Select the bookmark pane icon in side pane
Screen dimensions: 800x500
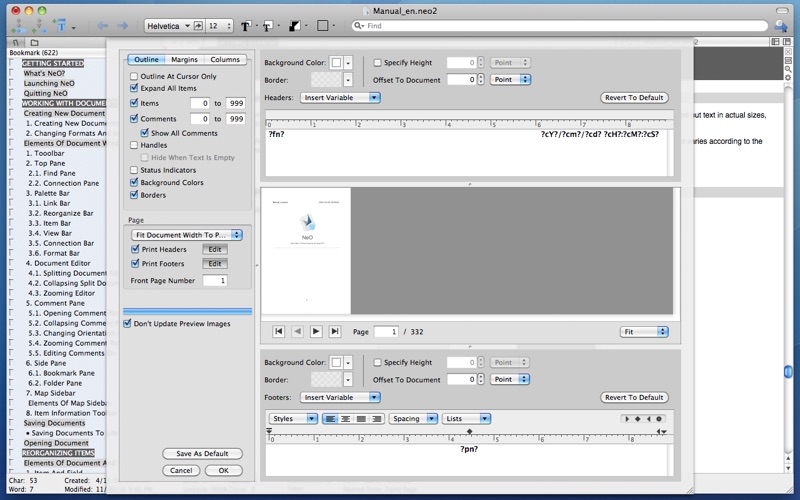pos(16,43)
